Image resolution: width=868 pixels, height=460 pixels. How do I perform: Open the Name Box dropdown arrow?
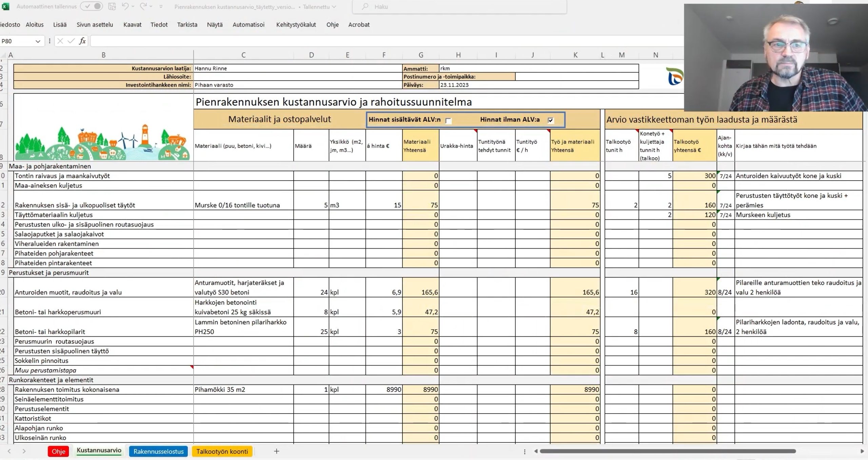coord(38,41)
